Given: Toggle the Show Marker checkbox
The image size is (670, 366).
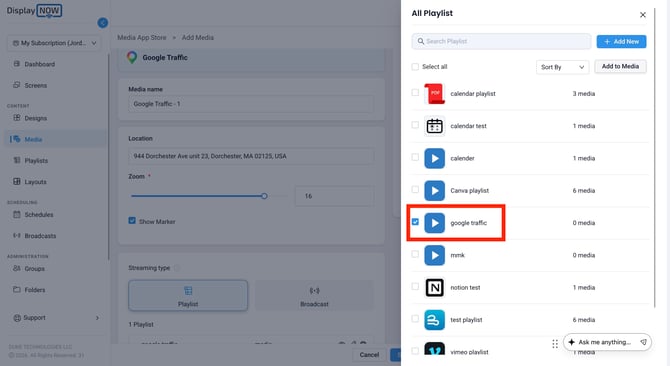Looking at the screenshot, I should click(x=132, y=221).
